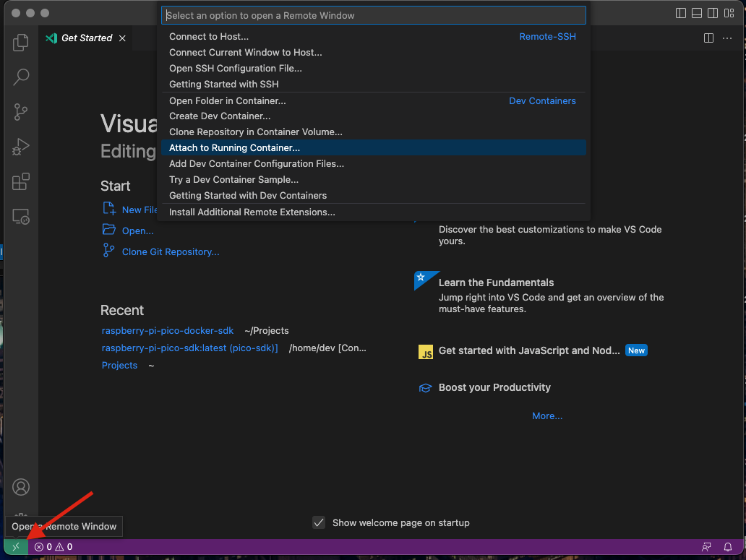Select Open Folder in Container...
This screenshot has height=560, width=746.
click(374, 100)
